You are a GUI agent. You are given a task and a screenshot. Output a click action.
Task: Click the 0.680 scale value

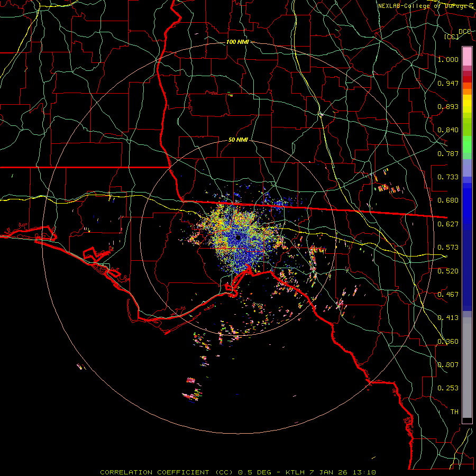[x=448, y=200]
